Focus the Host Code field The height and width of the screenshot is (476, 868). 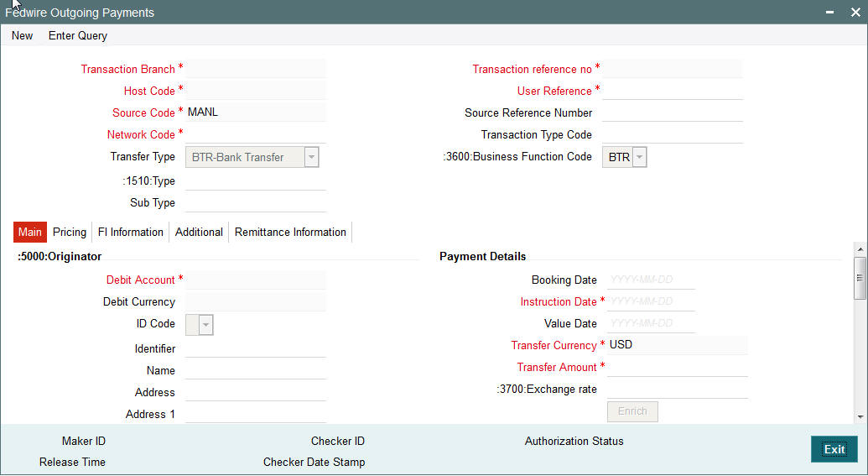255,91
